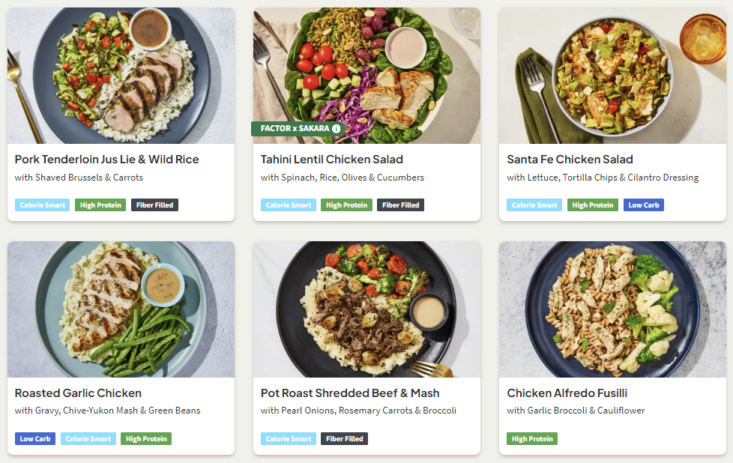The width and height of the screenshot is (733, 463).
Task: Select Fiber Filled tag on Tahini Lentil Salad
Action: [x=401, y=205]
